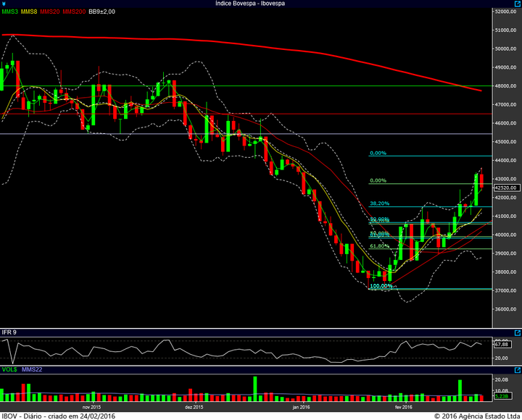Select the MMS3 moving average legend label
Viewport: 522px width, 420px height.
click(10, 12)
